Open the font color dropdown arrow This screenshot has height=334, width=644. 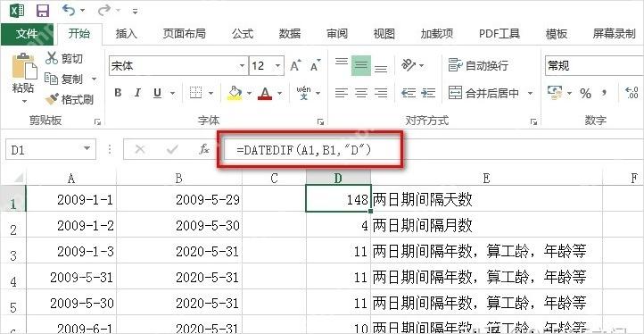(280, 94)
